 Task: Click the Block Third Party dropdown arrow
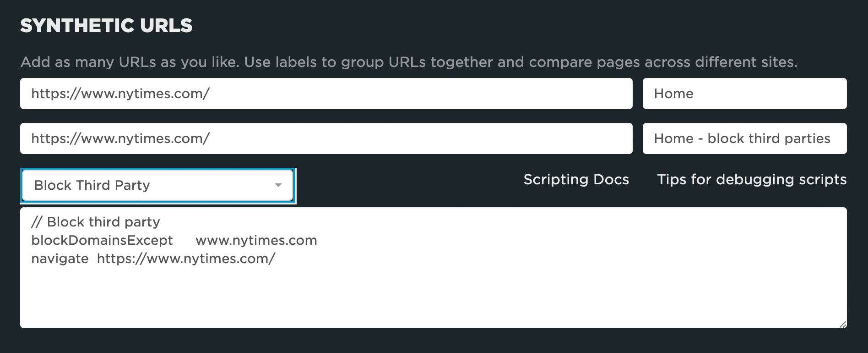[278, 185]
